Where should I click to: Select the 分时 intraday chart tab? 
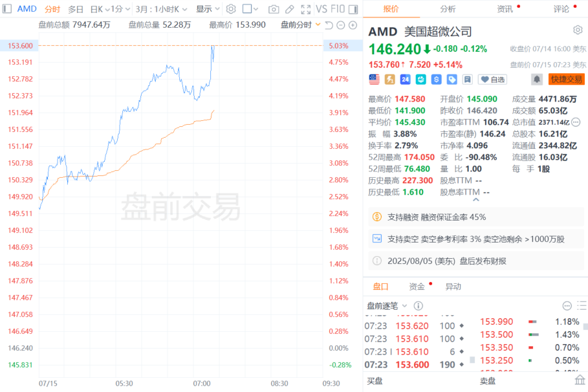click(x=52, y=9)
